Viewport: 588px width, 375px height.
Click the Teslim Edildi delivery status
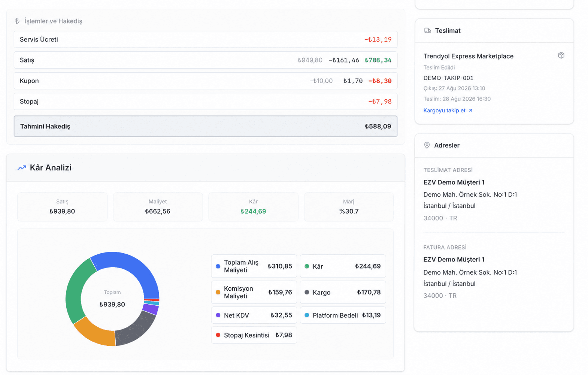tap(439, 67)
